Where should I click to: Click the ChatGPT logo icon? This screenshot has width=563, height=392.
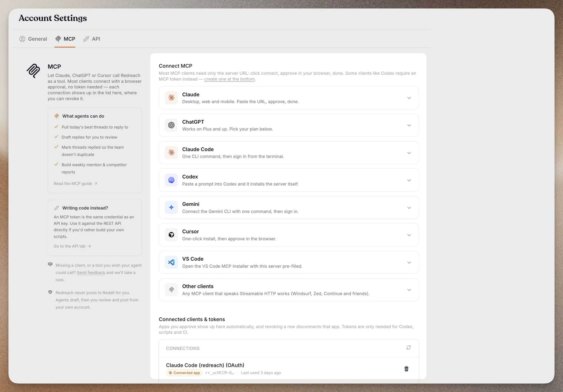[x=171, y=125]
